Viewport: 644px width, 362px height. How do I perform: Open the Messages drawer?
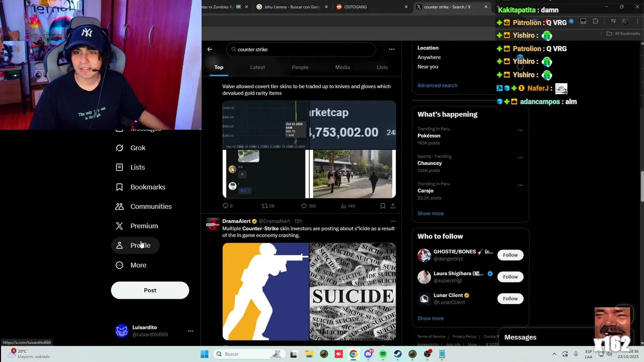[x=520, y=337]
